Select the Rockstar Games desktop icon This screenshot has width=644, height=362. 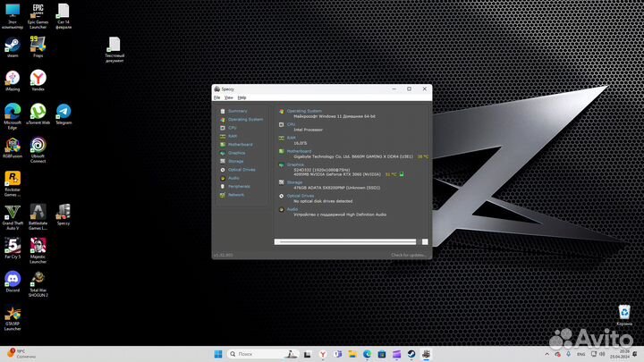click(13, 184)
